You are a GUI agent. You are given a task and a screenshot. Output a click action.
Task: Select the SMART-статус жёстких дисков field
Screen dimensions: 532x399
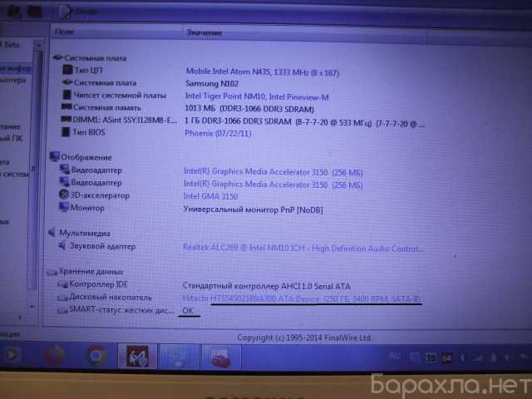[x=121, y=310]
